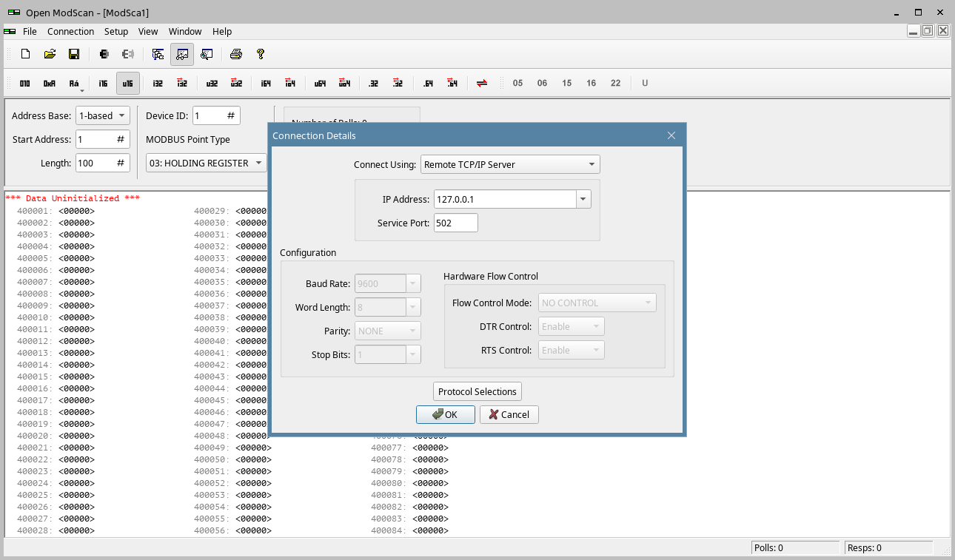Click the red-black swap byte order icon

pos(482,84)
